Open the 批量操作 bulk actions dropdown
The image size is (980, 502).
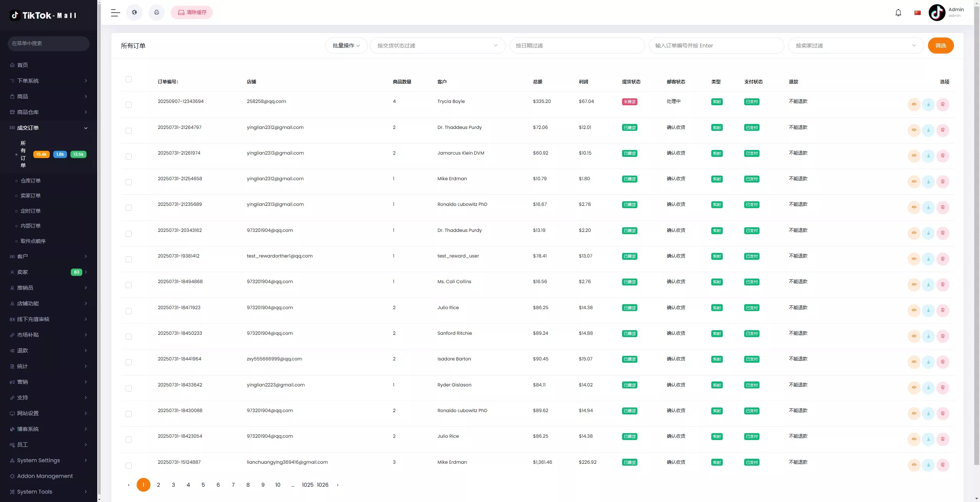[x=346, y=46]
